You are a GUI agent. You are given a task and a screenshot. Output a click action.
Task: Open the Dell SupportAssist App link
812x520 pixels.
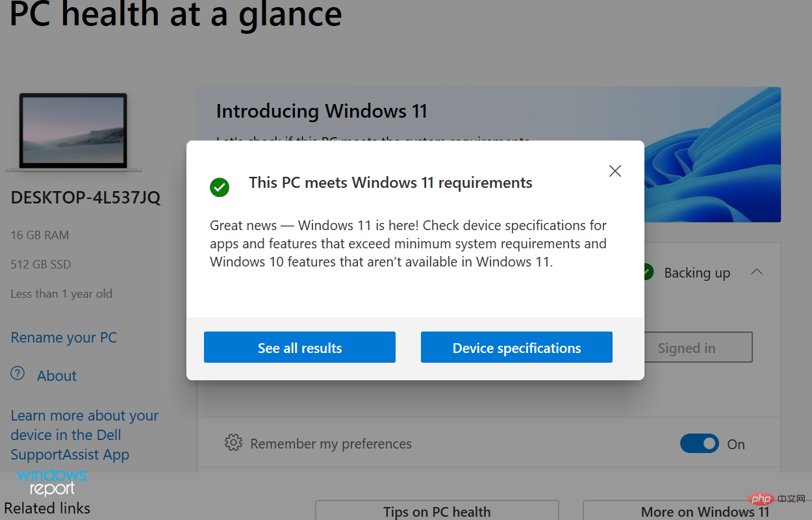pos(84,434)
